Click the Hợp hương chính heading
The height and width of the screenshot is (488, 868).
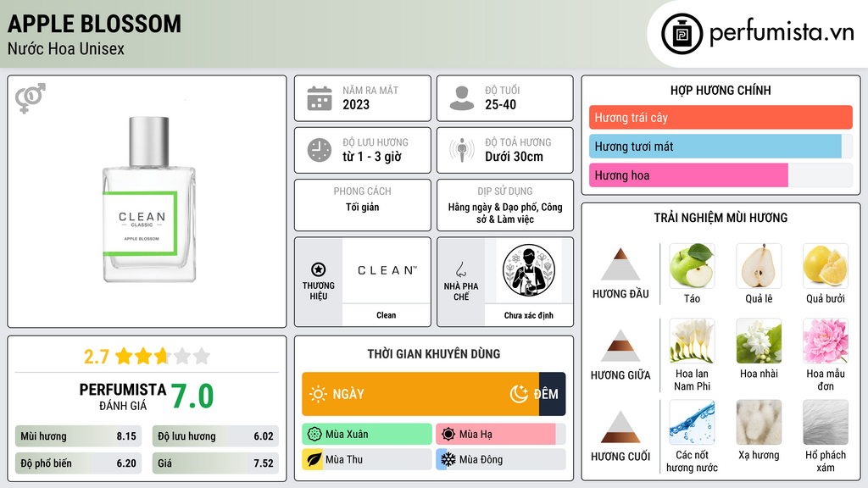click(721, 90)
